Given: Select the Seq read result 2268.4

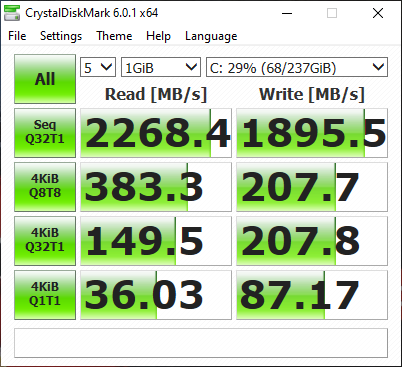Looking at the screenshot, I should click(x=156, y=133).
